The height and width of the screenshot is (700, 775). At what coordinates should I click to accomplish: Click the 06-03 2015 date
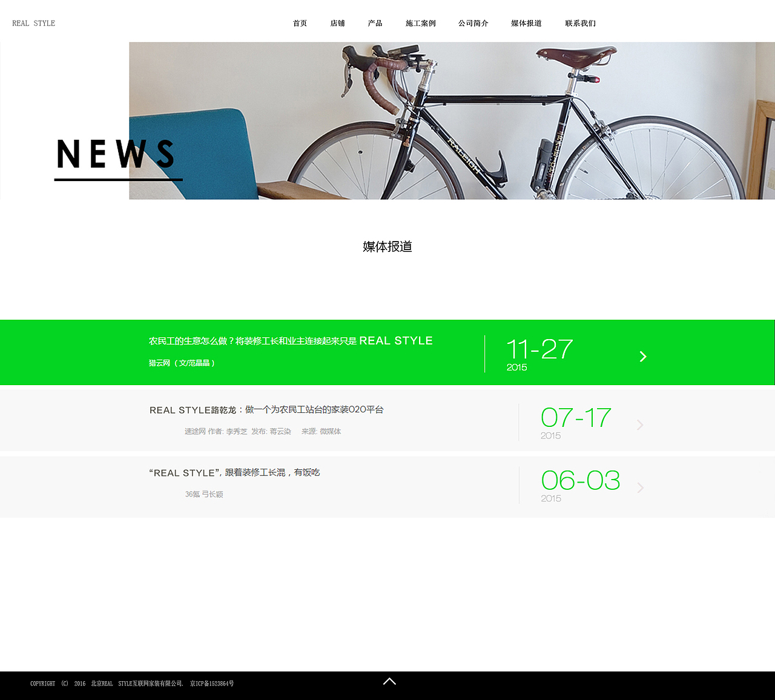tap(580, 485)
